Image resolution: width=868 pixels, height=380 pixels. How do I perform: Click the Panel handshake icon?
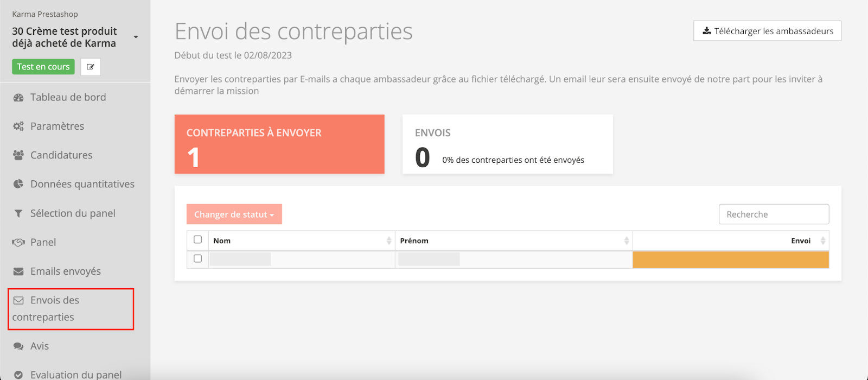pyautogui.click(x=18, y=243)
